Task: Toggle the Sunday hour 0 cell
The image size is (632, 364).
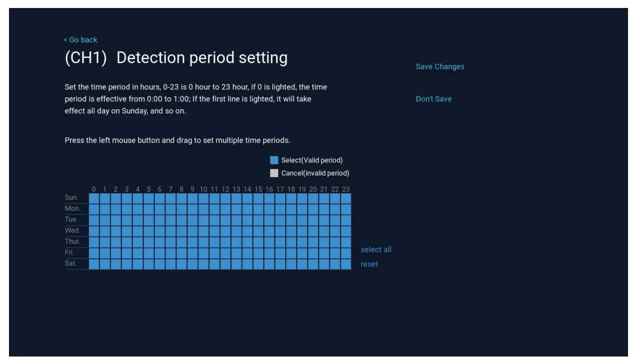Action: coord(94,198)
